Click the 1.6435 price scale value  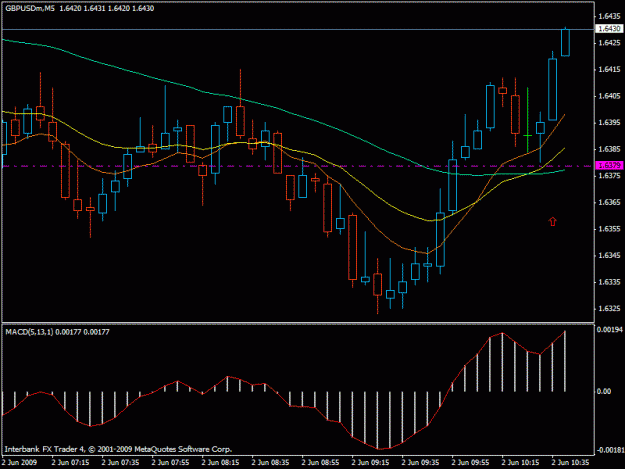click(609, 16)
